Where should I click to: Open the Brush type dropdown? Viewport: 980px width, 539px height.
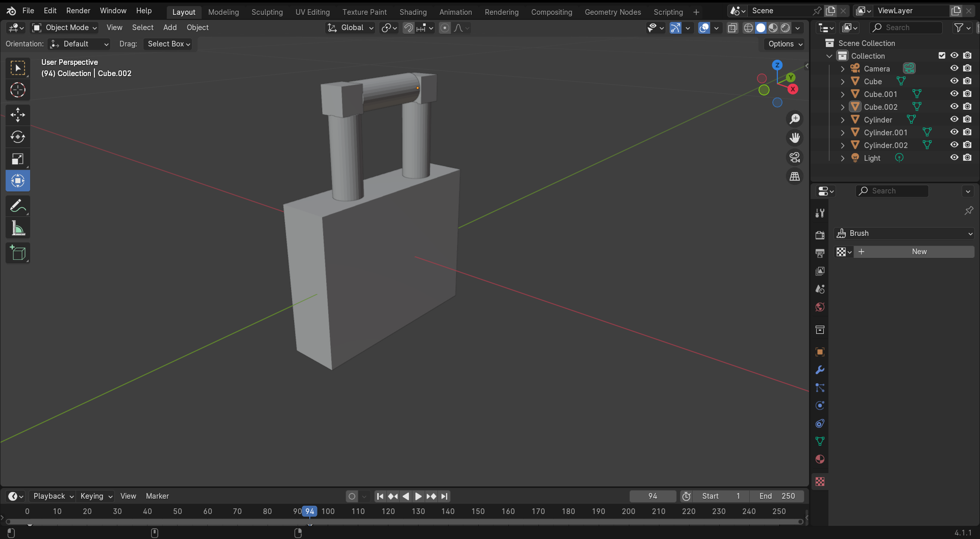pos(904,233)
